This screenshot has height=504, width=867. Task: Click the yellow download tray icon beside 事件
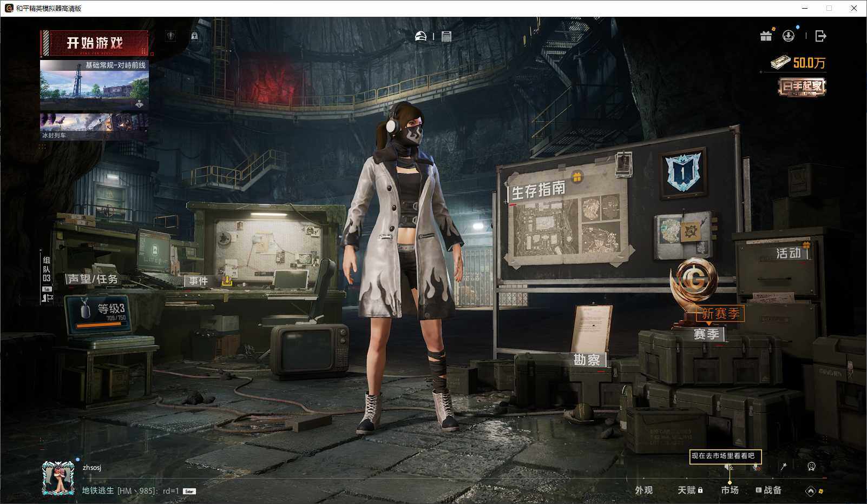(x=227, y=281)
